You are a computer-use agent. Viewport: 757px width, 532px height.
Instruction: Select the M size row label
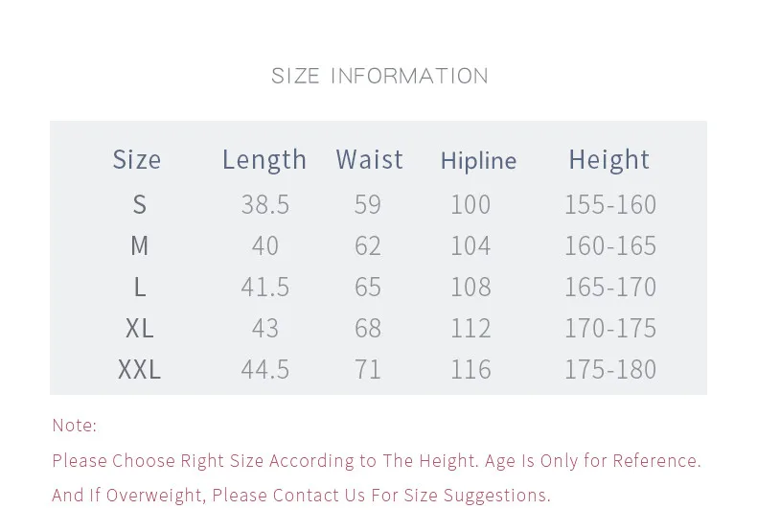(140, 245)
